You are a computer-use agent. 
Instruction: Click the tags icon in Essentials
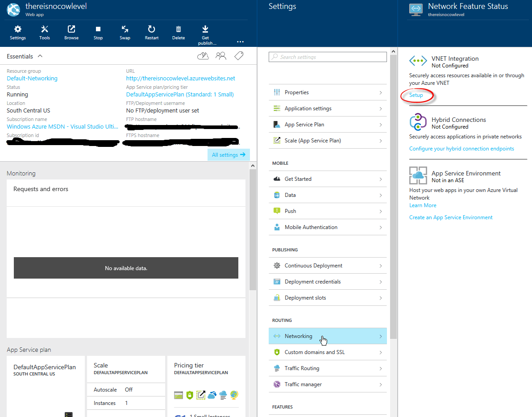pyautogui.click(x=239, y=56)
